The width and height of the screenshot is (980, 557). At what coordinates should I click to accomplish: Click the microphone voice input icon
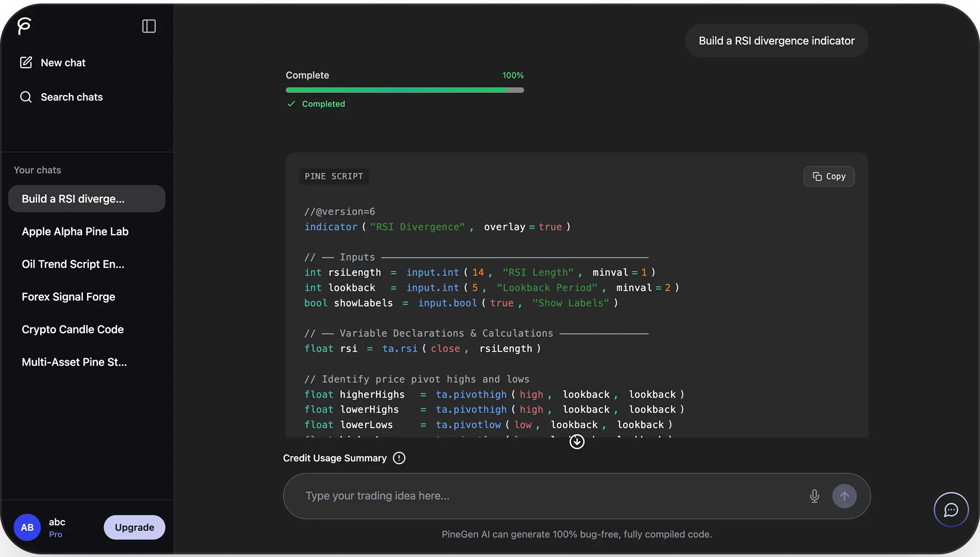814,496
